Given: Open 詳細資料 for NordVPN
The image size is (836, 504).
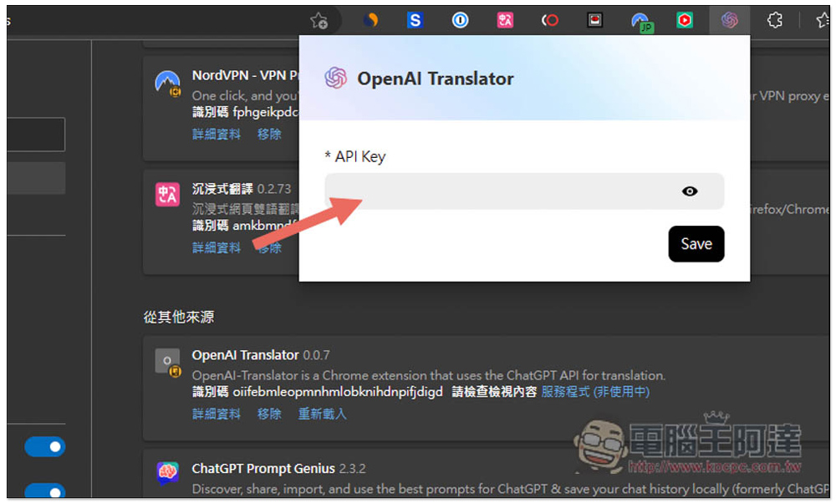Looking at the screenshot, I should (216, 134).
